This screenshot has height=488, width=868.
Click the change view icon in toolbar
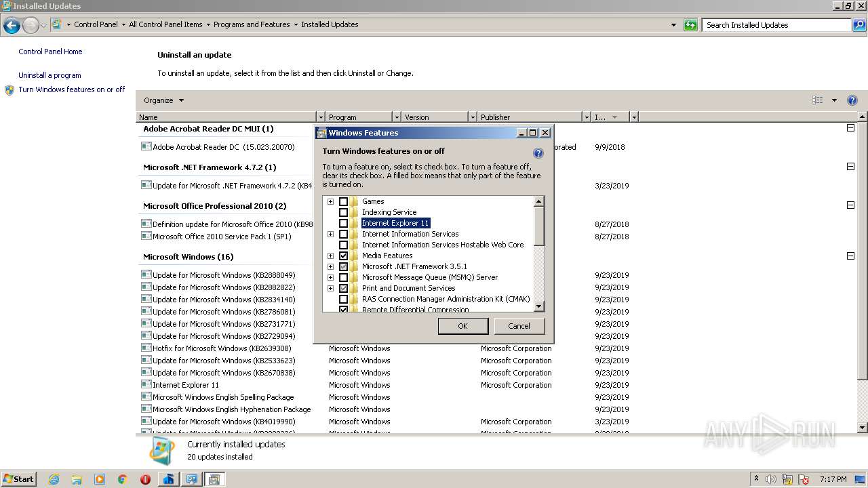coord(818,100)
